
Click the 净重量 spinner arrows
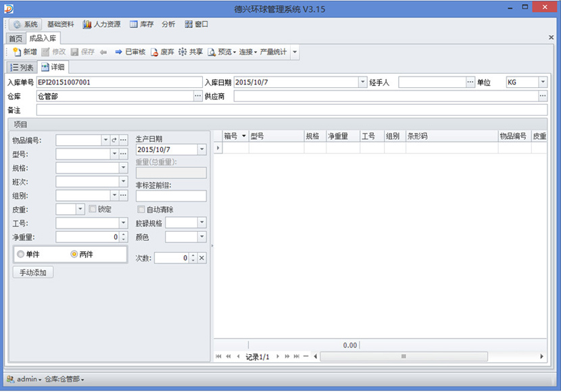[x=124, y=237]
